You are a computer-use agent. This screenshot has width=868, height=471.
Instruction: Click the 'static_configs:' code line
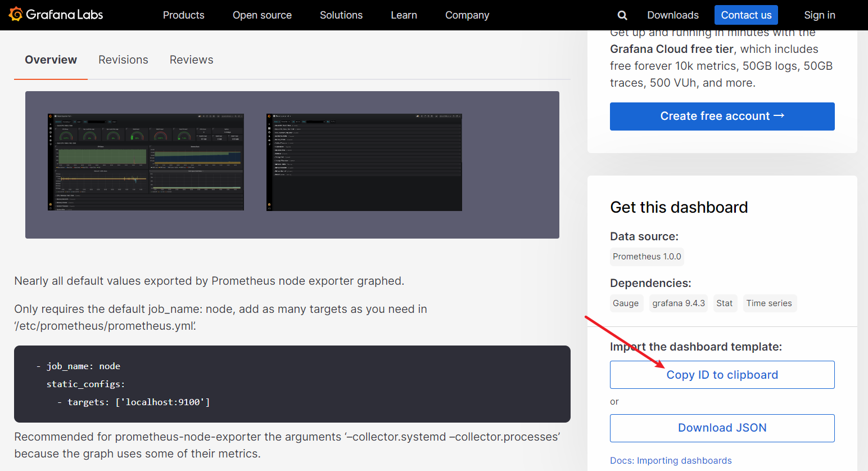tap(86, 384)
